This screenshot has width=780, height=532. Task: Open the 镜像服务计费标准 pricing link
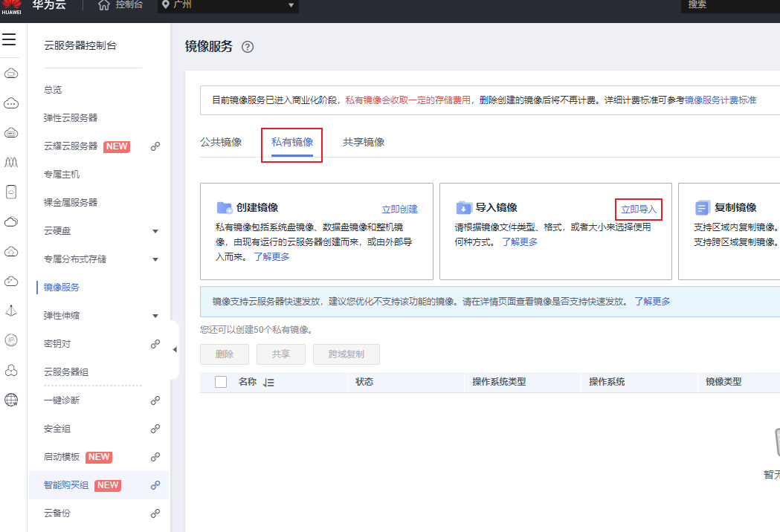tap(720, 99)
